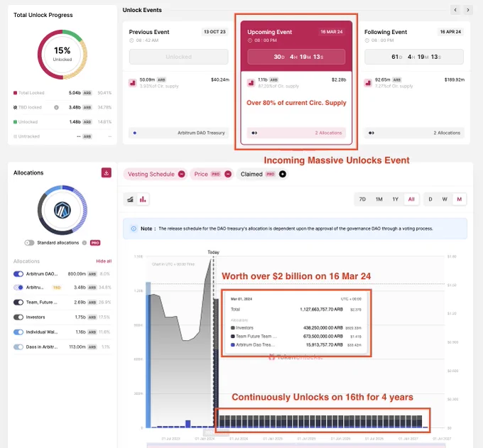Open Upcoming Event 2 Allocations row
The height and width of the screenshot is (448, 483).
pyautogui.click(x=296, y=133)
